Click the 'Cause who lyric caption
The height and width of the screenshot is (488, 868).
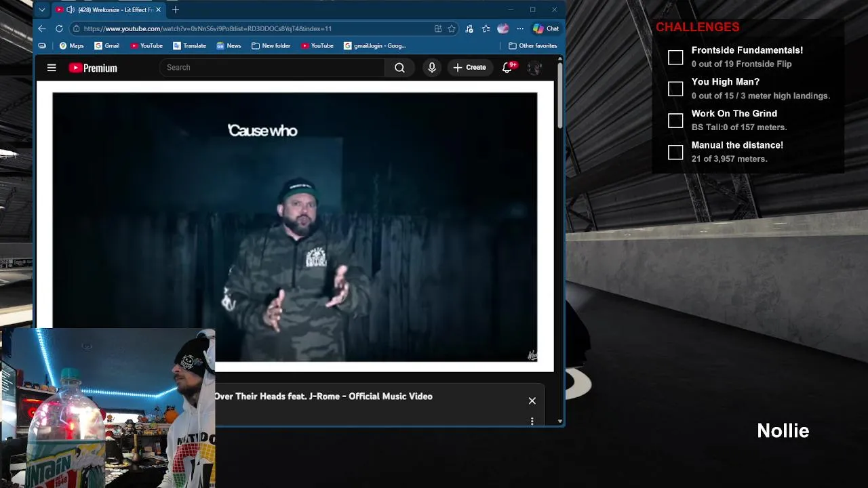pyautogui.click(x=262, y=131)
